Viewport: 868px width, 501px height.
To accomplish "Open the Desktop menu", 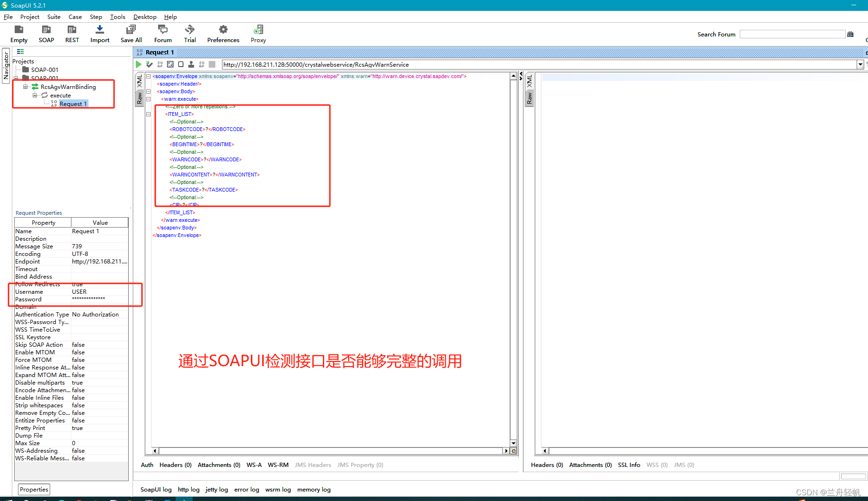I will tap(145, 17).
